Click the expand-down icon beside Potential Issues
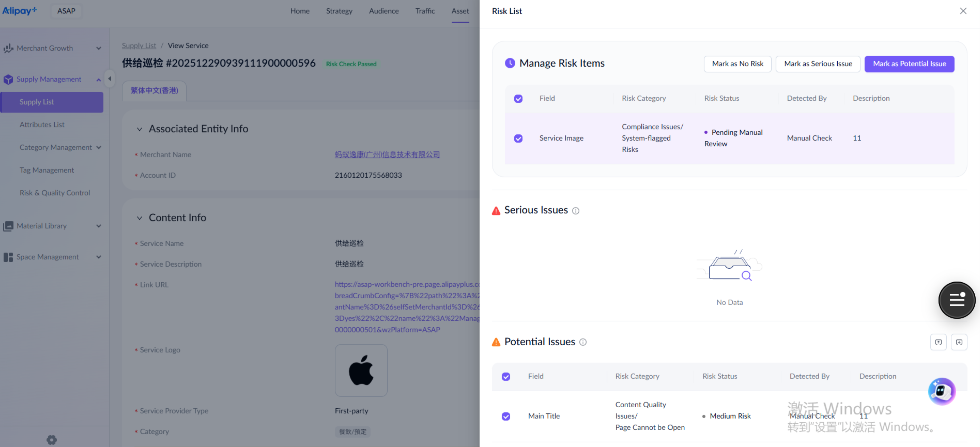The image size is (980, 447). (959, 342)
